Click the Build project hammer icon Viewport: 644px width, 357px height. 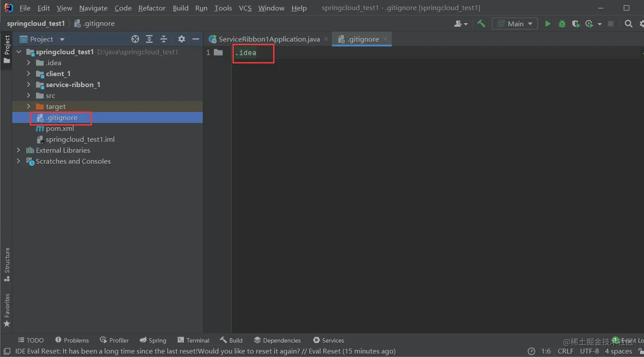[x=481, y=24]
